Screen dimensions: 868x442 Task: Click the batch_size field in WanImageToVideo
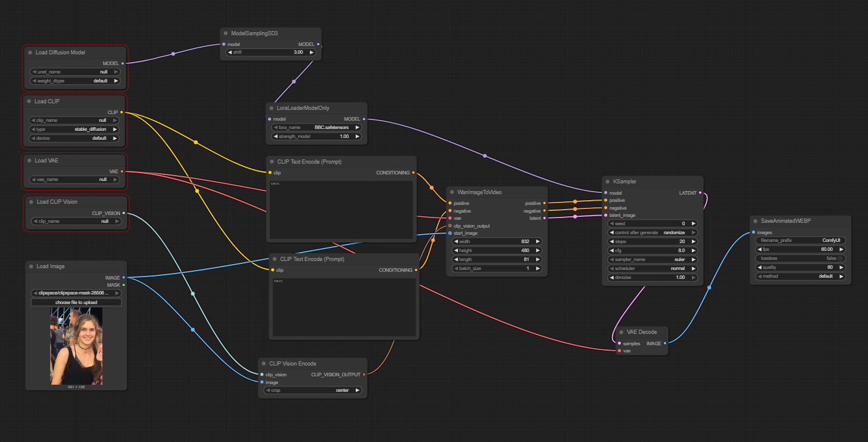(x=497, y=269)
